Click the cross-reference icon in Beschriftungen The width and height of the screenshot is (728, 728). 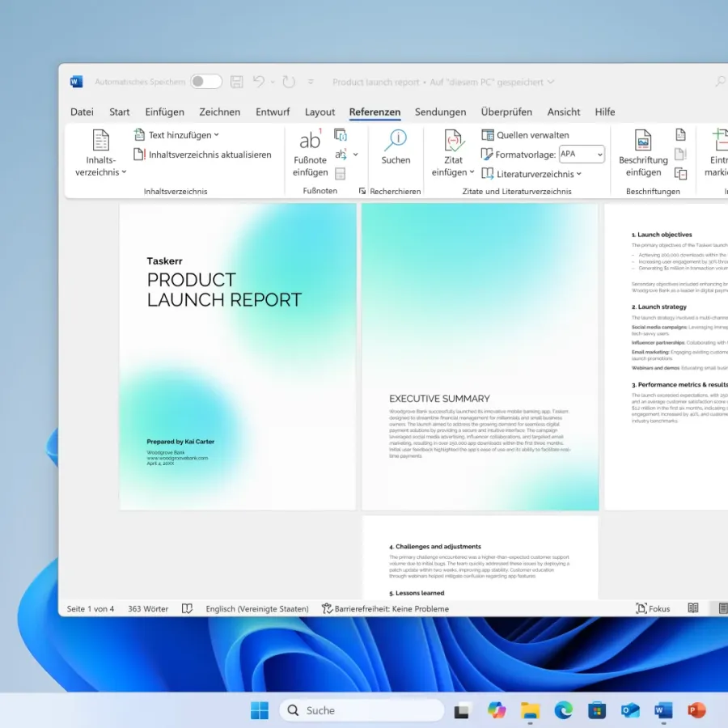(x=680, y=174)
